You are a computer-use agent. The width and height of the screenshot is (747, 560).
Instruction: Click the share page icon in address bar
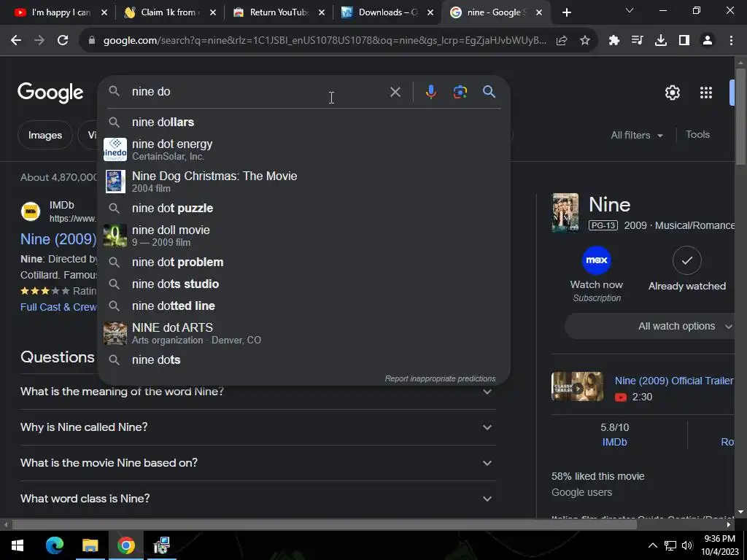(562, 41)
